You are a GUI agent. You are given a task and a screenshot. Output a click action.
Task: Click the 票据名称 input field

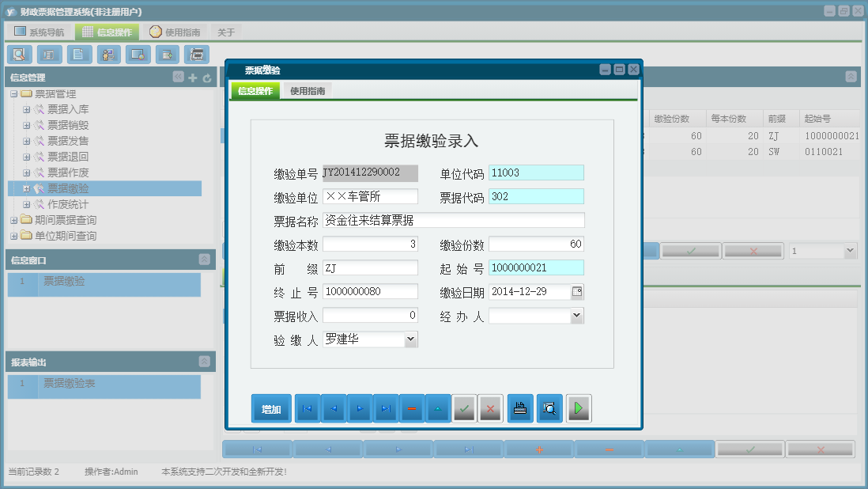pyautogui.click(x=453, y=221)
